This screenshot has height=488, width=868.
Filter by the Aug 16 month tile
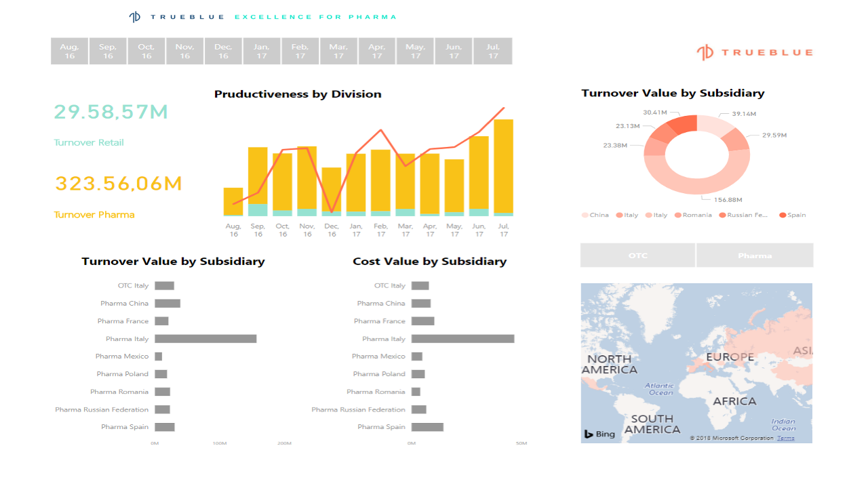69,51
